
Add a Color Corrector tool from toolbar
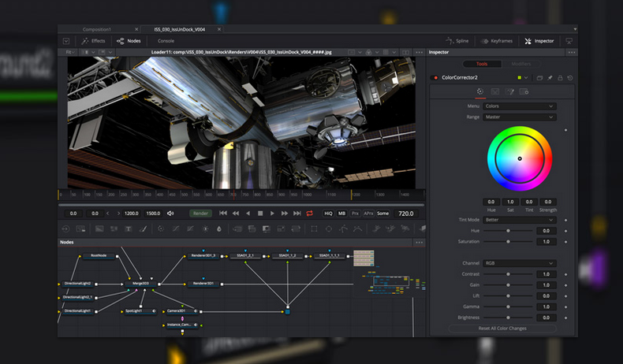(x=161, y=228)
